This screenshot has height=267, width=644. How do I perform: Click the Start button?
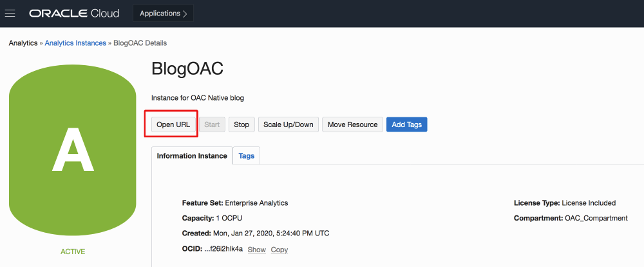pyautogui.click(x=212, y=124)
